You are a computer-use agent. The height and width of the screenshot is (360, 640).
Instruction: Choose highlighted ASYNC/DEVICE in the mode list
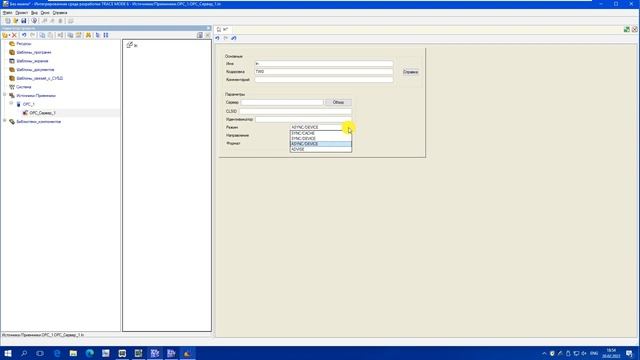click(x=321, y=144)
